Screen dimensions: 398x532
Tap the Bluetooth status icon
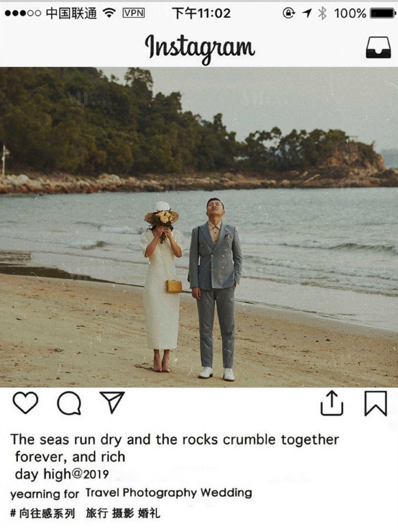pos(322,13)
